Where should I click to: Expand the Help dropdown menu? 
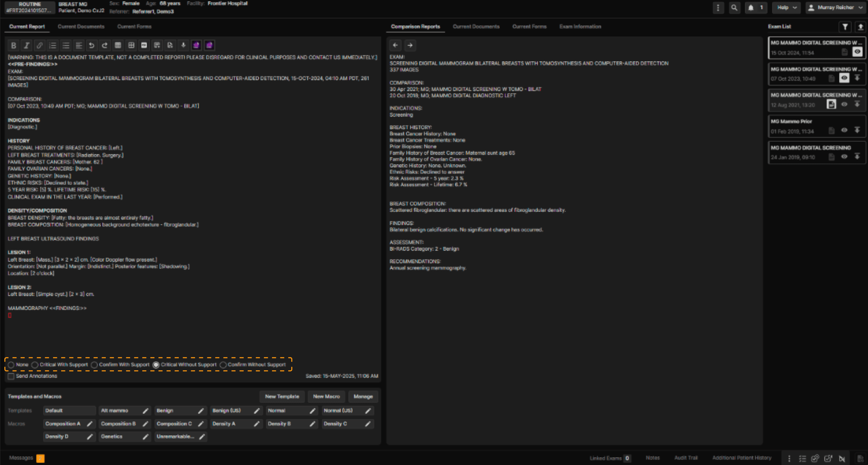(x=786, y=8)
